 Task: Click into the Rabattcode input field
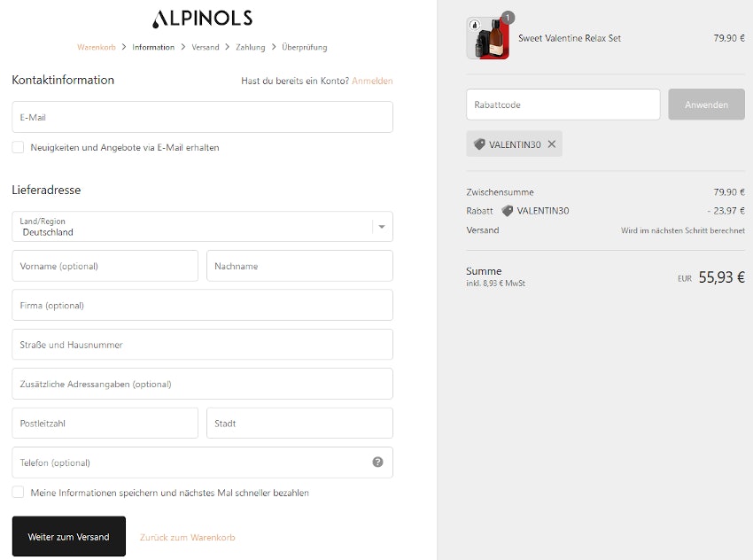(563, 105)
